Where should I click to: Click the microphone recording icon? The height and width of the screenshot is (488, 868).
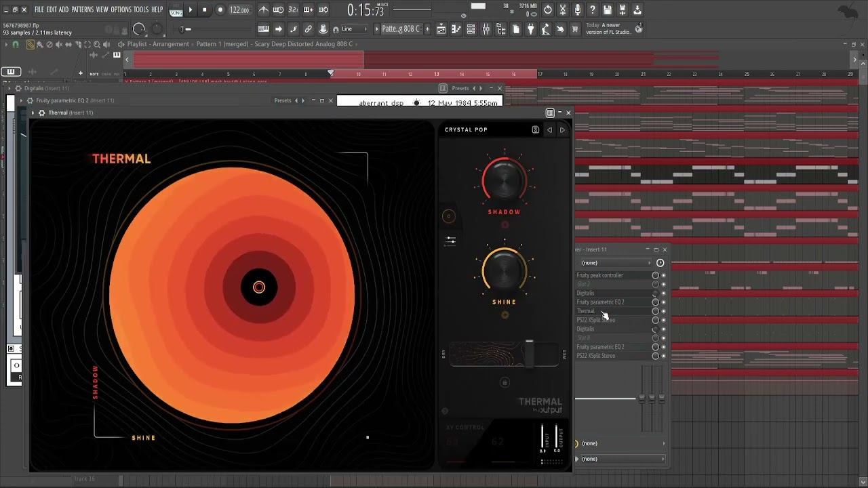point(577,9)
